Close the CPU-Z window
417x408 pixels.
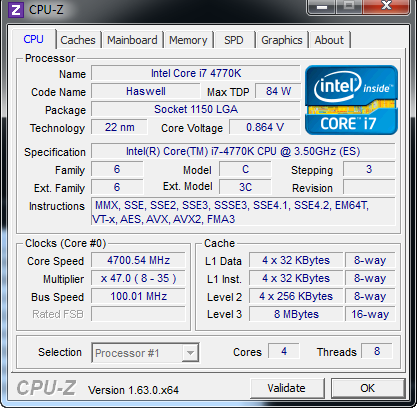(x=386, y=6)
